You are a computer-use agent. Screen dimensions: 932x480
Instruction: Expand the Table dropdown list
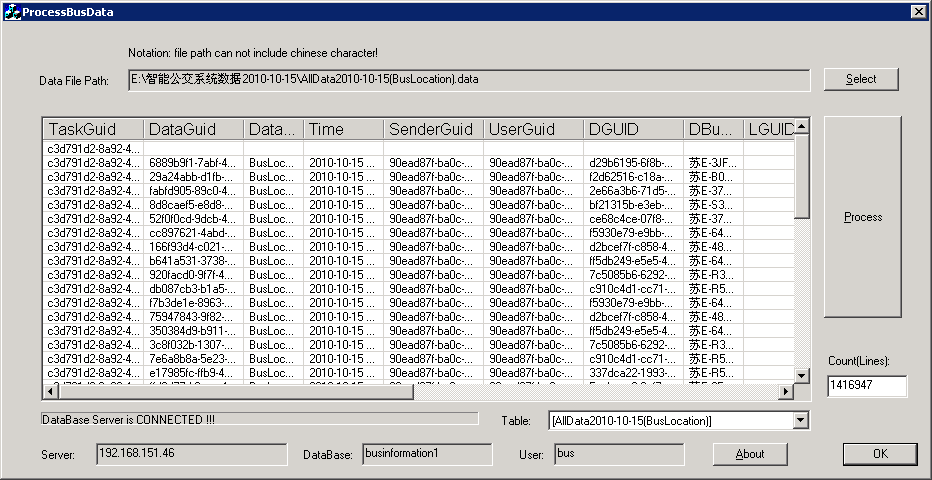tap(800, 421)
